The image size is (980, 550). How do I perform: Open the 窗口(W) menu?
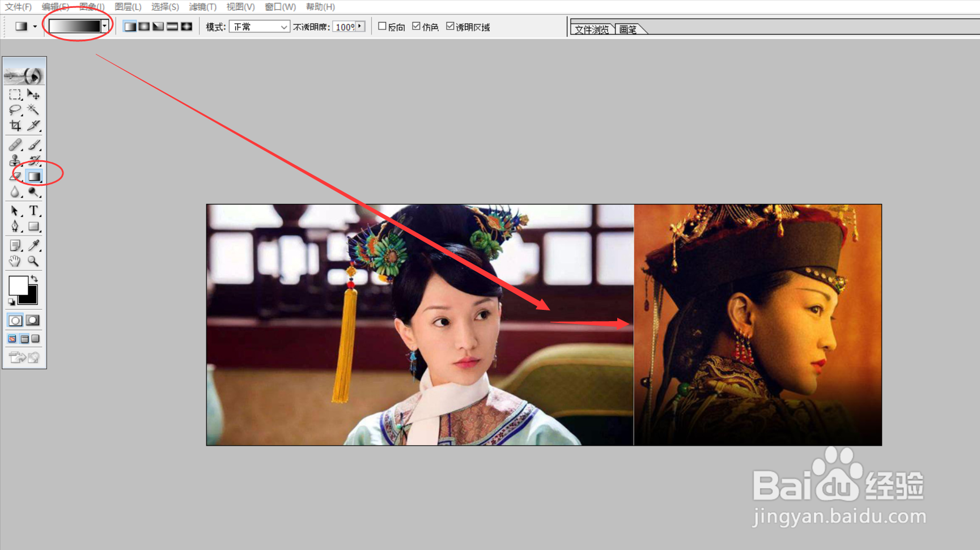280,7
